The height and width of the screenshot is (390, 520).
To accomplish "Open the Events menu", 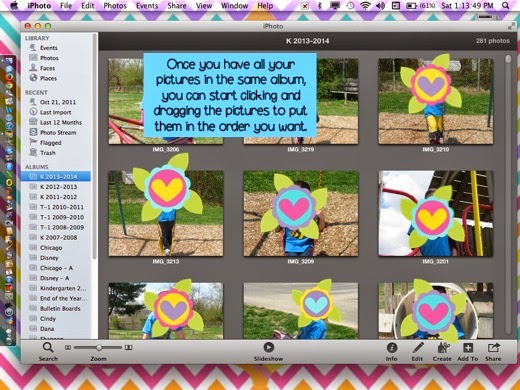I will (x=147, y=6).
